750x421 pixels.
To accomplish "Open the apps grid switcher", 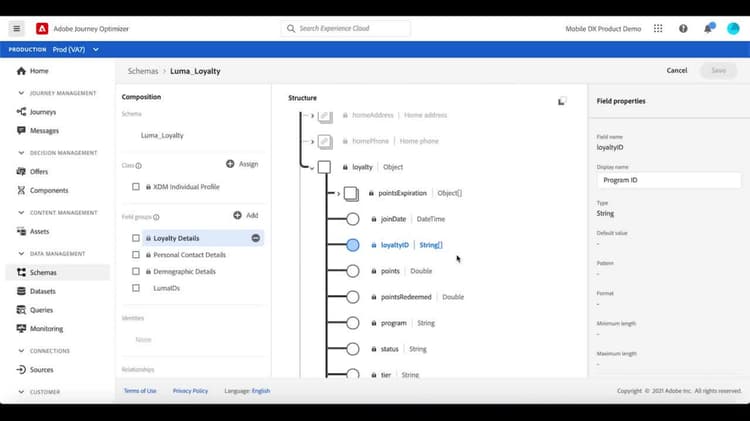I will tap(658, 29).
